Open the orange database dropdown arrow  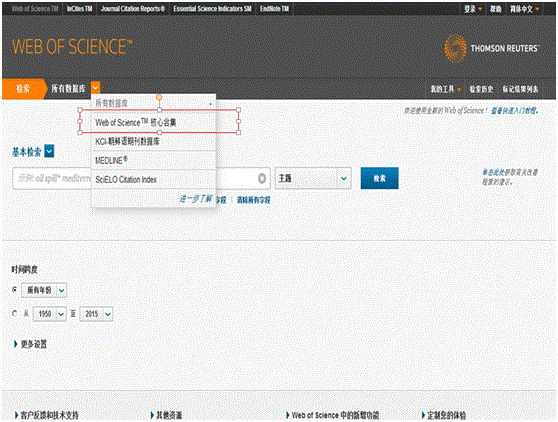[95, 88]
